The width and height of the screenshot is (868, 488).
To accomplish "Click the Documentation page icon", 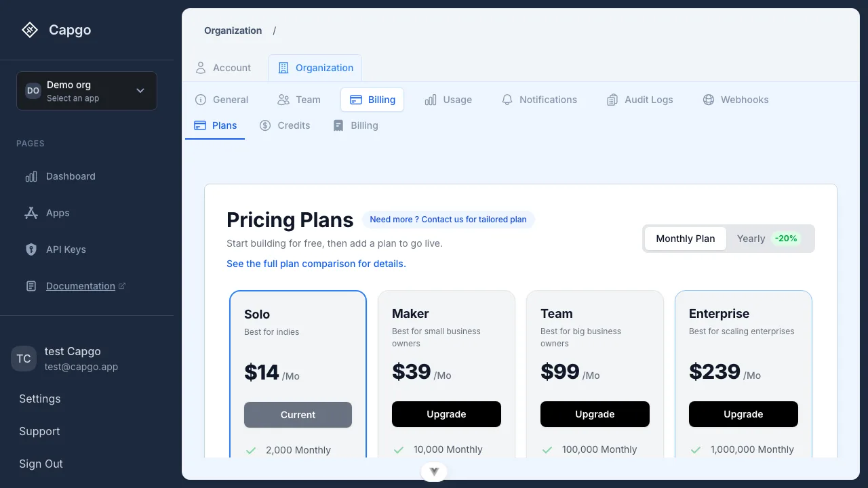I will pos(31,286).
